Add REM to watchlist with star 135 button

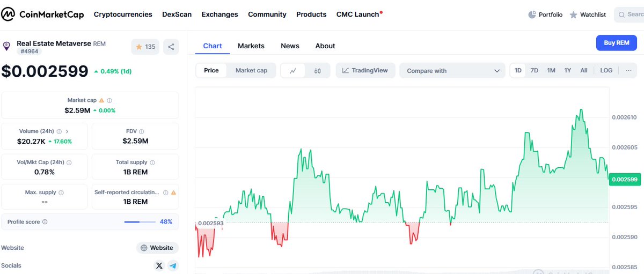point(145,47)
